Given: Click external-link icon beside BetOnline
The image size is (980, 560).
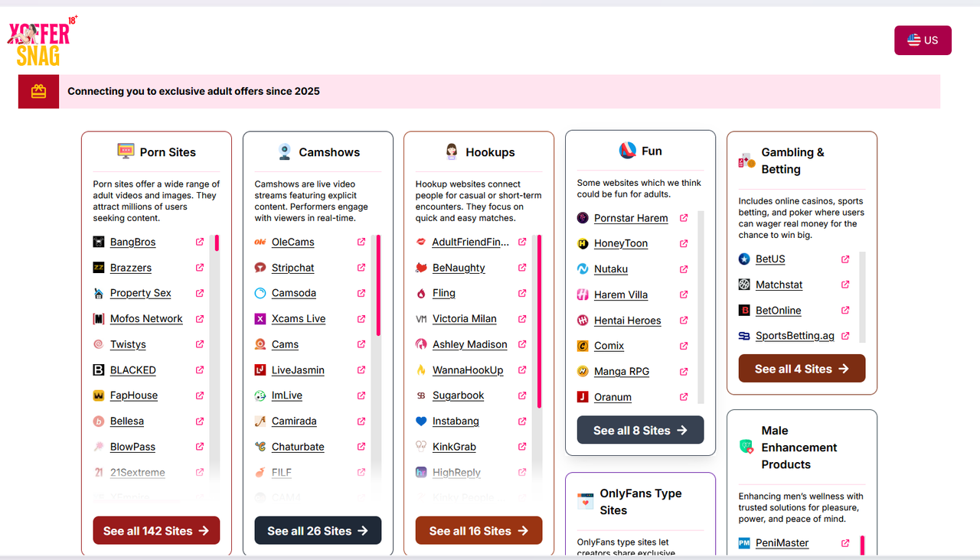Looking at the screenshot, I should (845, 311).
